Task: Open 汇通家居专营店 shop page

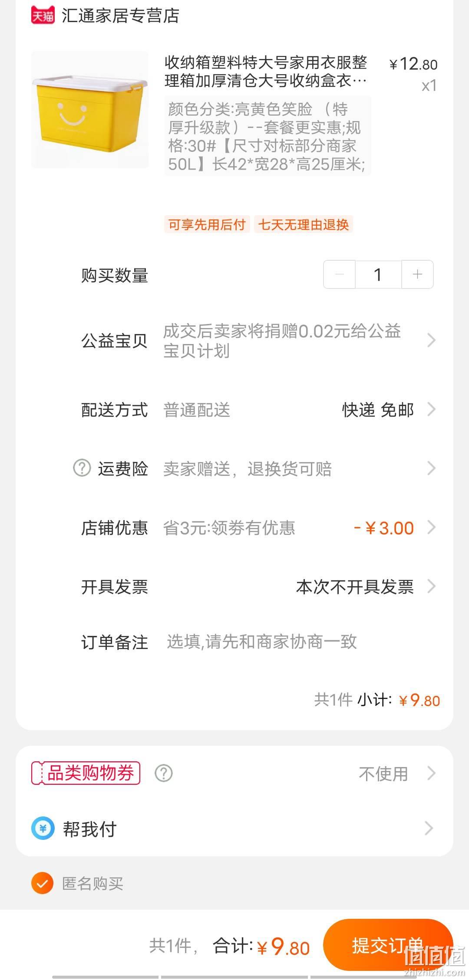Action: click(120, 16)
